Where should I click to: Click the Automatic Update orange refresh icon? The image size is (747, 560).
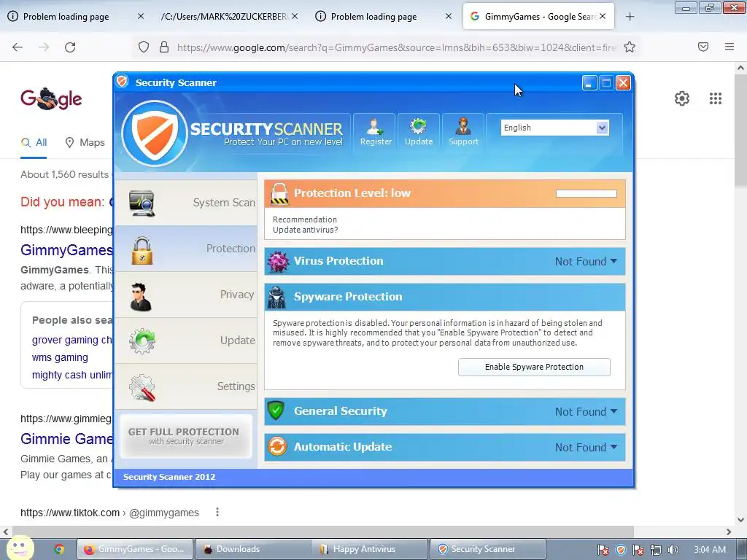pyautogui.click(x=277, y=447)
